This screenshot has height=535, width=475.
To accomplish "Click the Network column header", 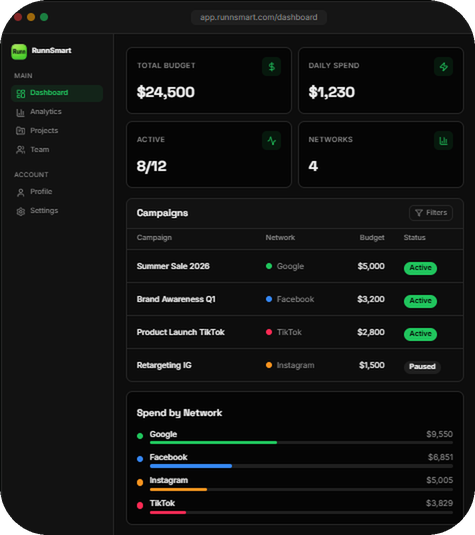I will coord(280,238).
